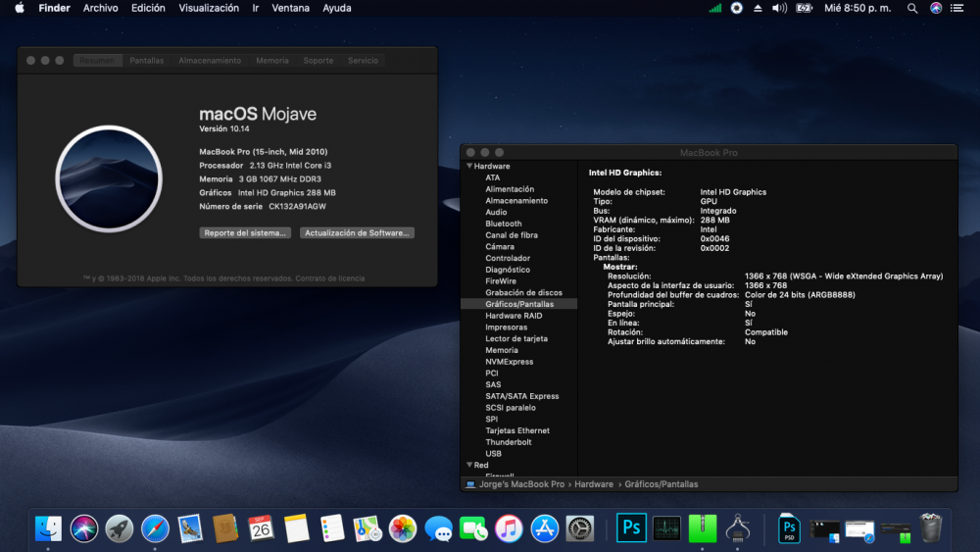Open Contacts book icon in Dock
The image size is (980, 552).
[x=225, y=528]
